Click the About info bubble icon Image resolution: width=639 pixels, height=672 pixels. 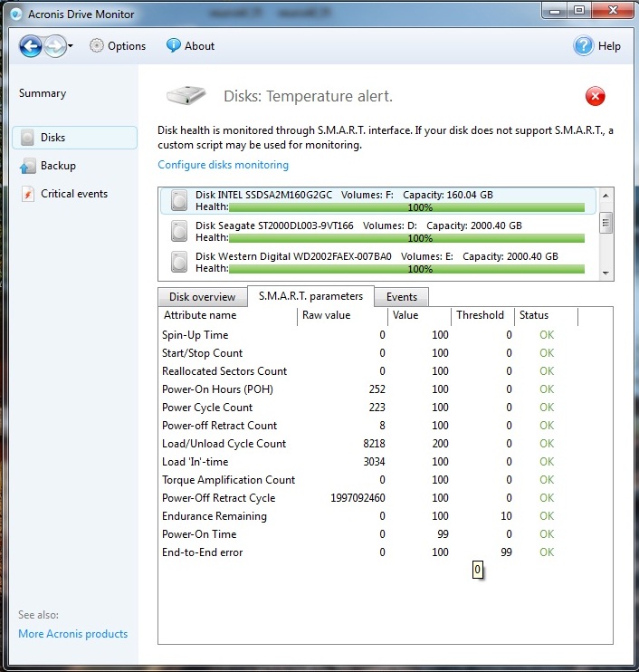(x=174, y=45)
